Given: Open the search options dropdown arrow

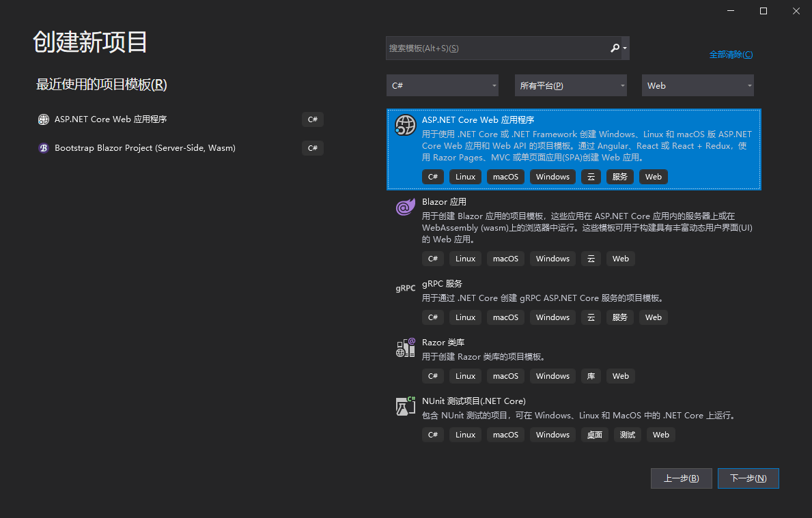Looking at the screenshot, I should coord(625,48).
